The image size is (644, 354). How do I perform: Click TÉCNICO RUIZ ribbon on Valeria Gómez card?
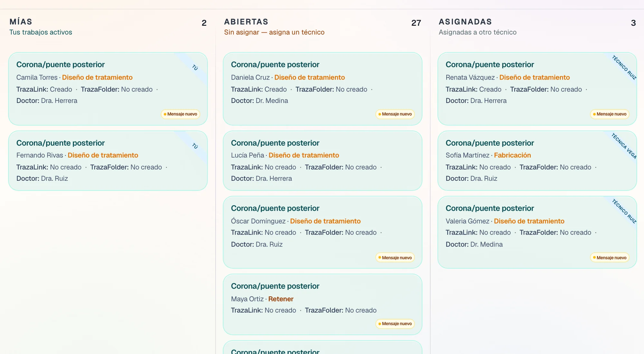(624, 211)
